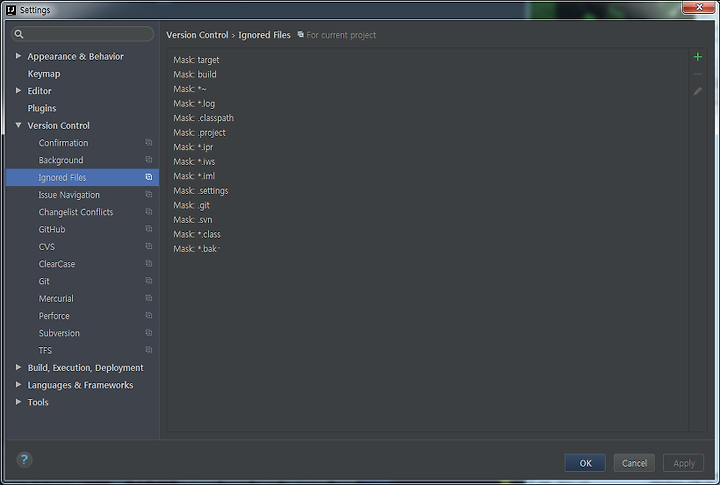Open GitHub settings
Image resolution: width=720 pixels, height=485 pixels.
52,229
